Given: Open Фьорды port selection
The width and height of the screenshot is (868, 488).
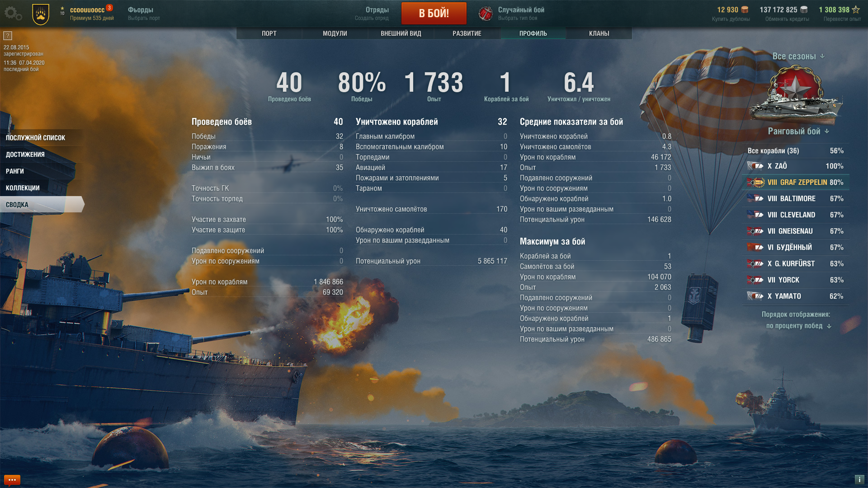Looking at the screenshot, I should tap(144, 14).
